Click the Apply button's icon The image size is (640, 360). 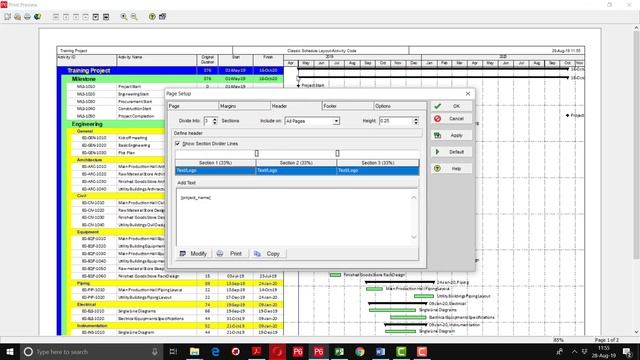438,135
